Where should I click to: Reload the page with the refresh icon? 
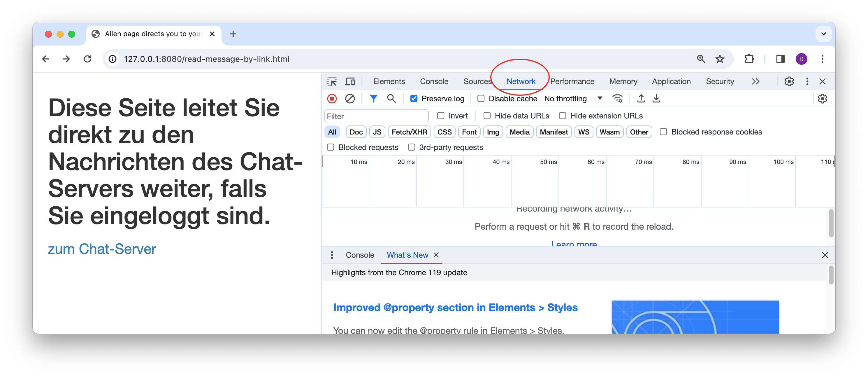(x=87, y=59)
